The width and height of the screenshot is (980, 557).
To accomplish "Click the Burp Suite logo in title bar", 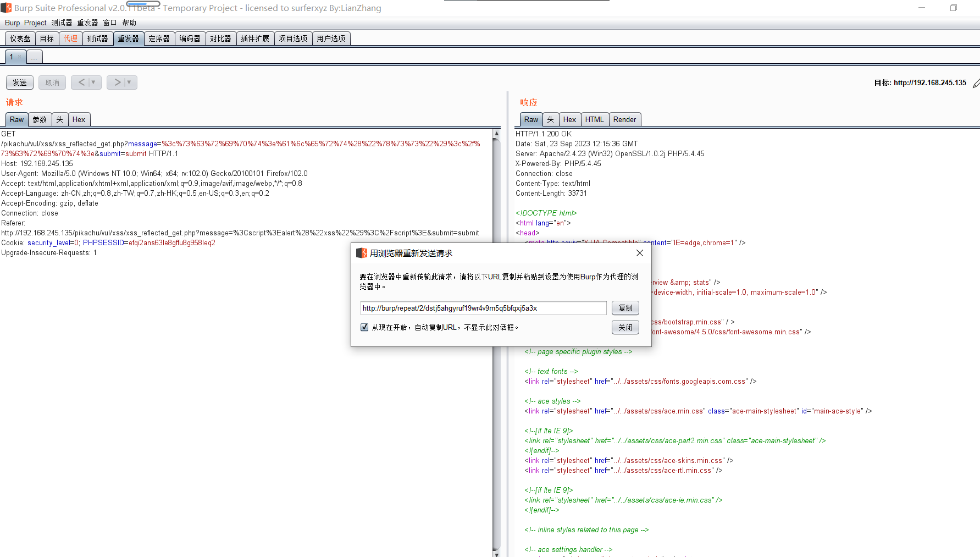I will [x=6, y=8].
